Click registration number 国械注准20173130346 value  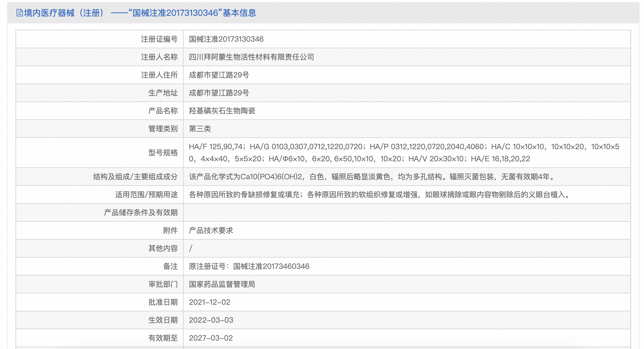click(x=226, y=39)
